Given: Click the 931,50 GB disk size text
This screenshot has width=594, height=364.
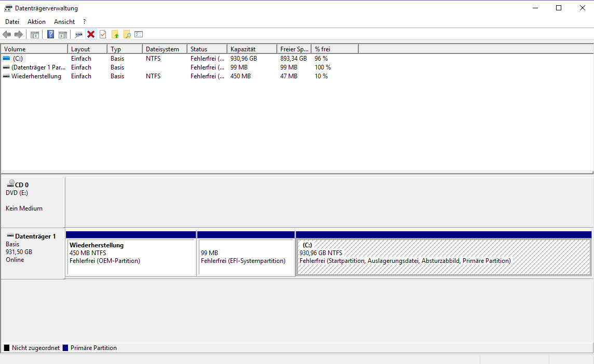Looking at the screenshot, I should (x=19, y=251).
